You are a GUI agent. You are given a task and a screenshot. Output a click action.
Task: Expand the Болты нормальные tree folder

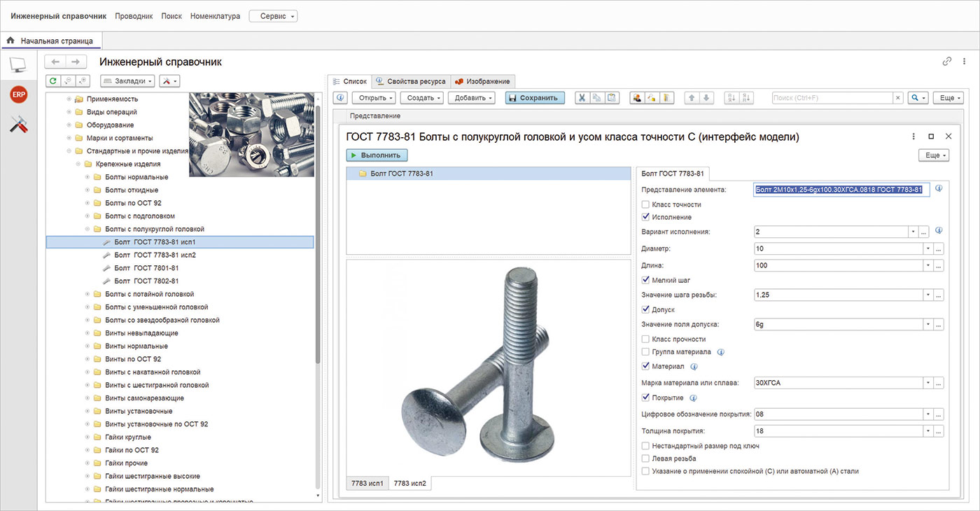click(x=87, y=177)
